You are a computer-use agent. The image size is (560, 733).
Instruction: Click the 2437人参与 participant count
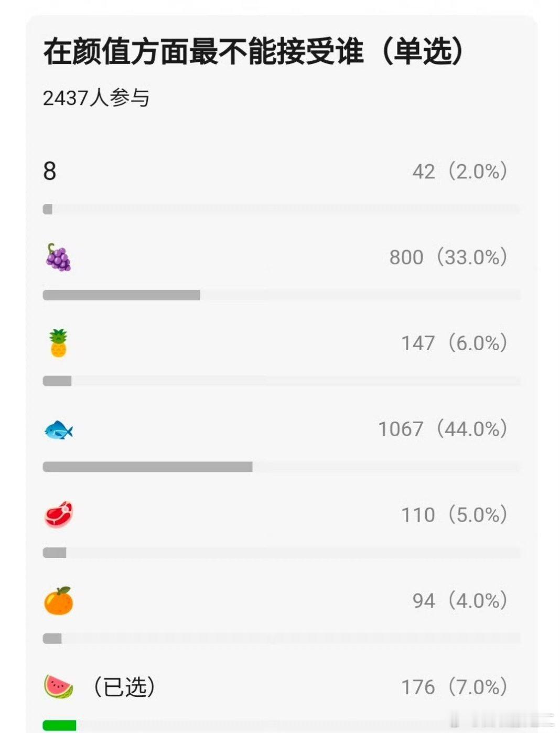[96, 98]
